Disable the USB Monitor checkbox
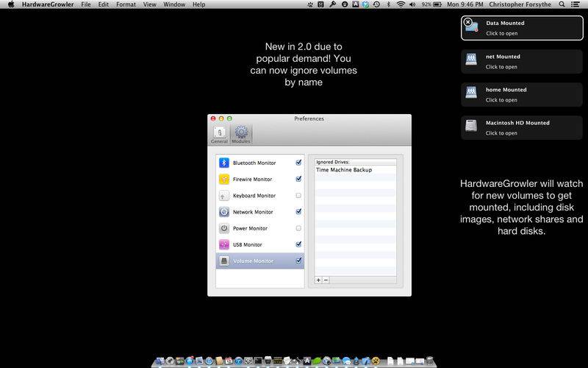This screenshot has height=368, width=588. 298,244
